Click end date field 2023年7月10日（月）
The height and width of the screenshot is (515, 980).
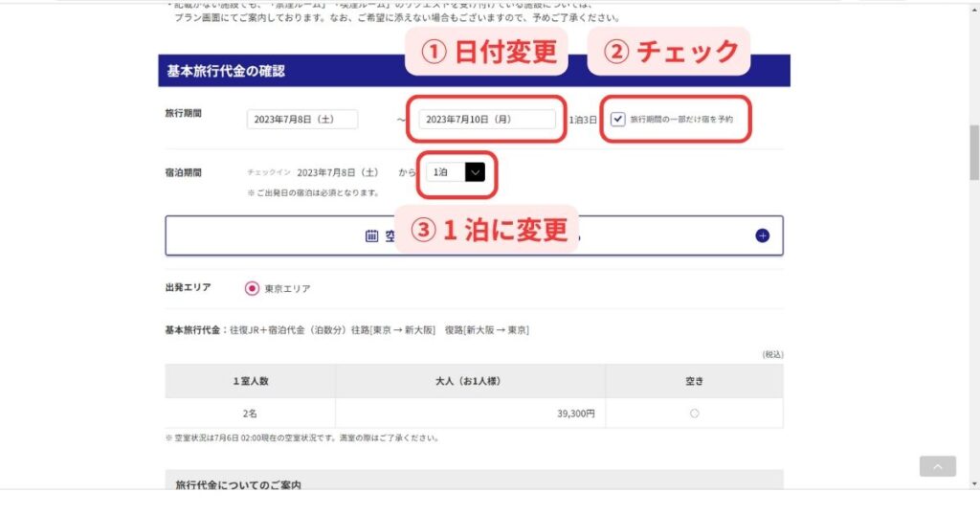coord(487,120)
